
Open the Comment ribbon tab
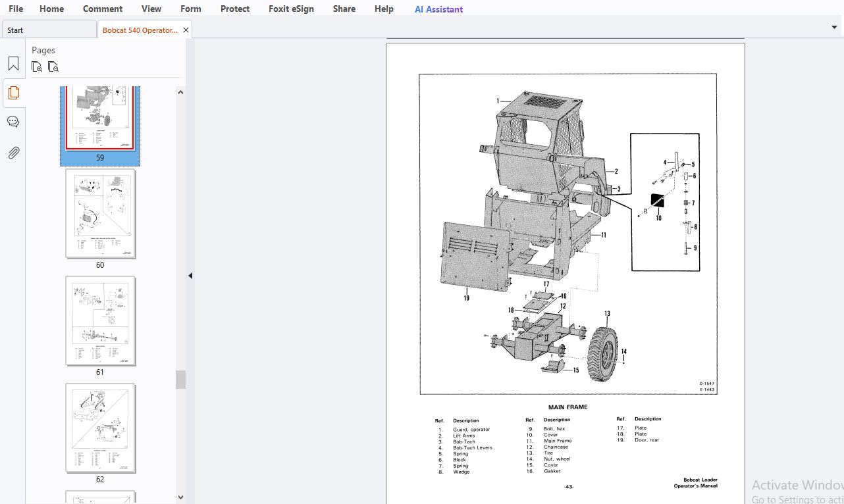click(103, 9)
